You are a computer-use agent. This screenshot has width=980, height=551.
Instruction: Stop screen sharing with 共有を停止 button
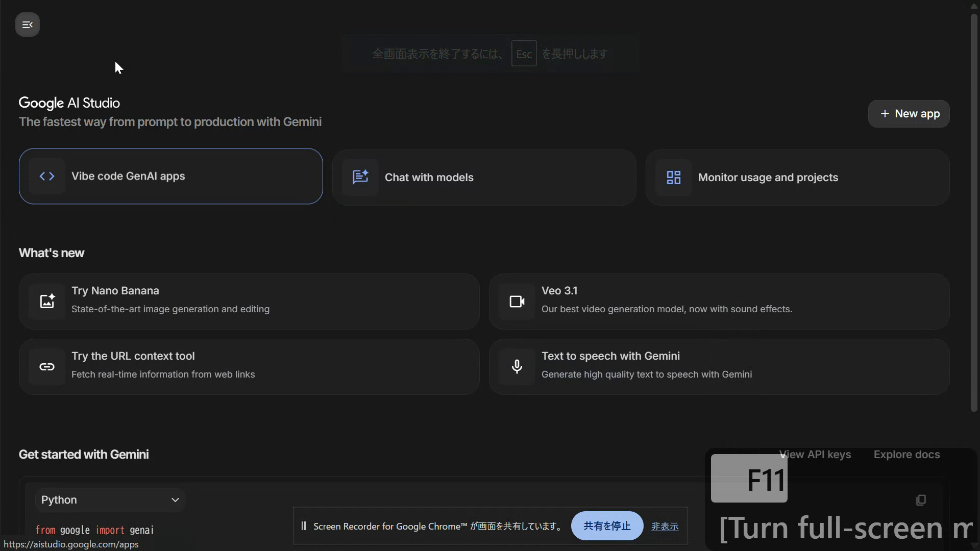click(x=607, y=526)
